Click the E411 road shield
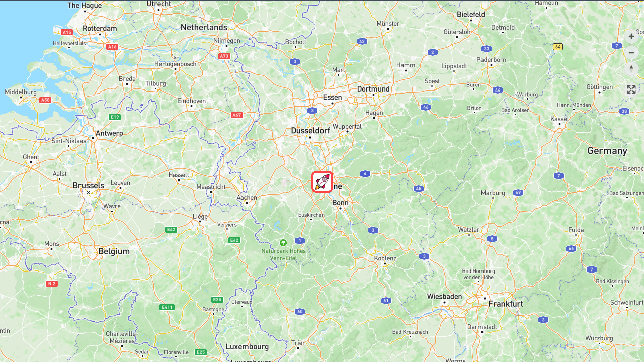 click(x=167, y=307)
